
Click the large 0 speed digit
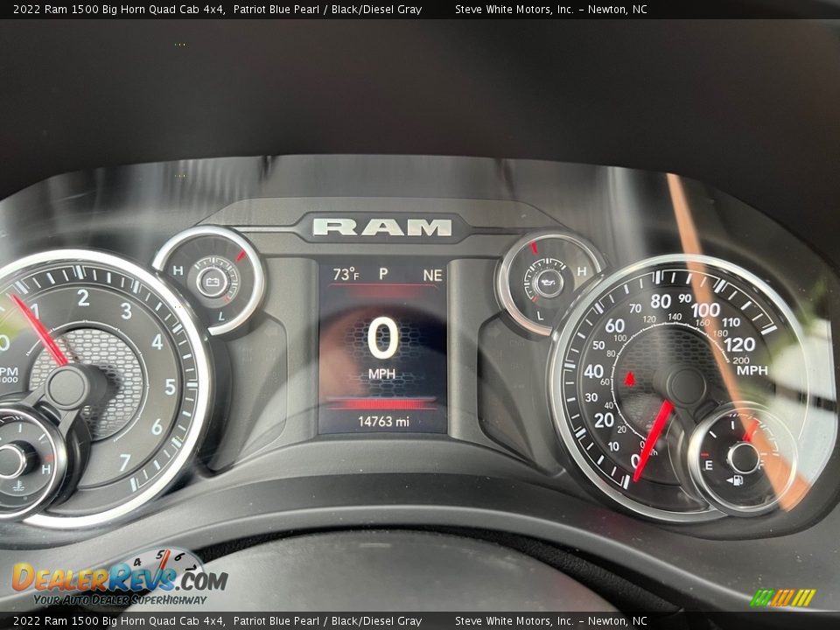coord(382,338)
